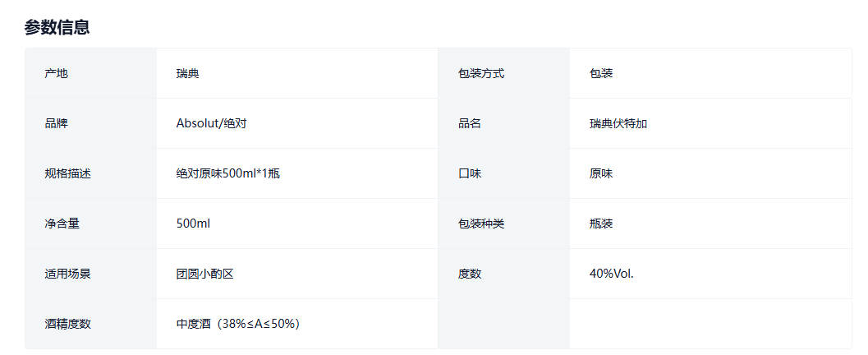The height and width of the screenshot is (355, 868).
Task: Click the 瓶装 packaging type value
Action: coord(601,224)
